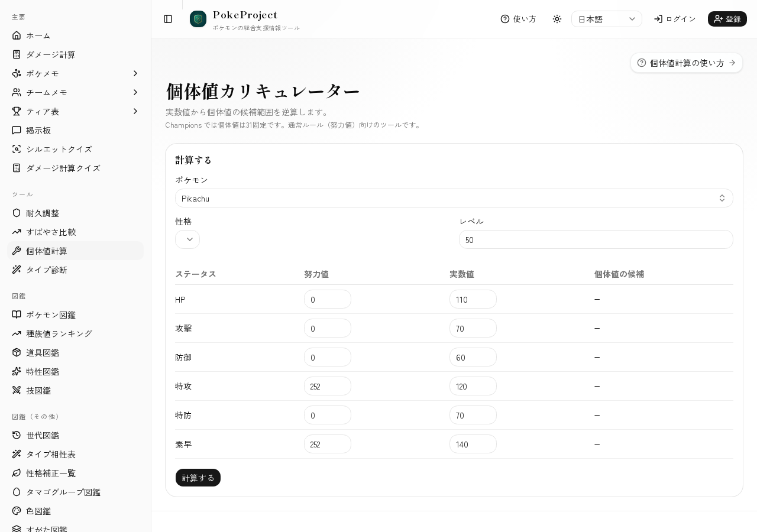
Task: Open 性格補正一覧 page link
Action: coord(75,473)
